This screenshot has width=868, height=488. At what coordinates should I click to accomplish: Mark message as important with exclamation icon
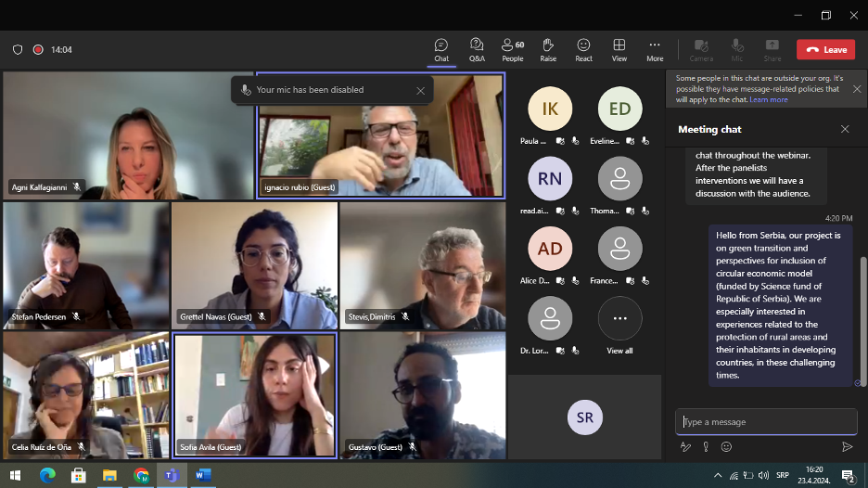tap(706, 446)
